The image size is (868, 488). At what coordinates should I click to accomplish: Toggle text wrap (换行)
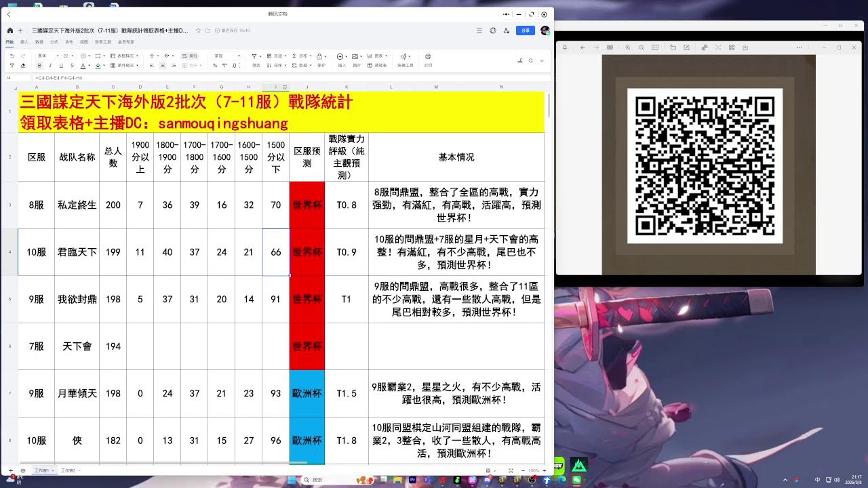point(190,56)
